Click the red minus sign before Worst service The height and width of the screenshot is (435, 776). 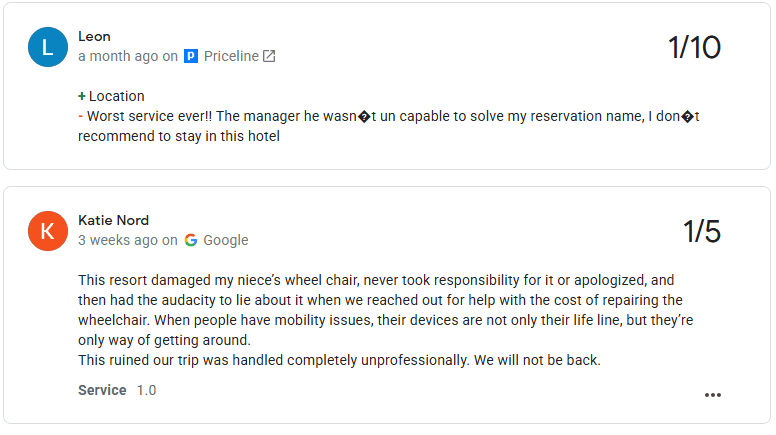[x=81, y=116]
